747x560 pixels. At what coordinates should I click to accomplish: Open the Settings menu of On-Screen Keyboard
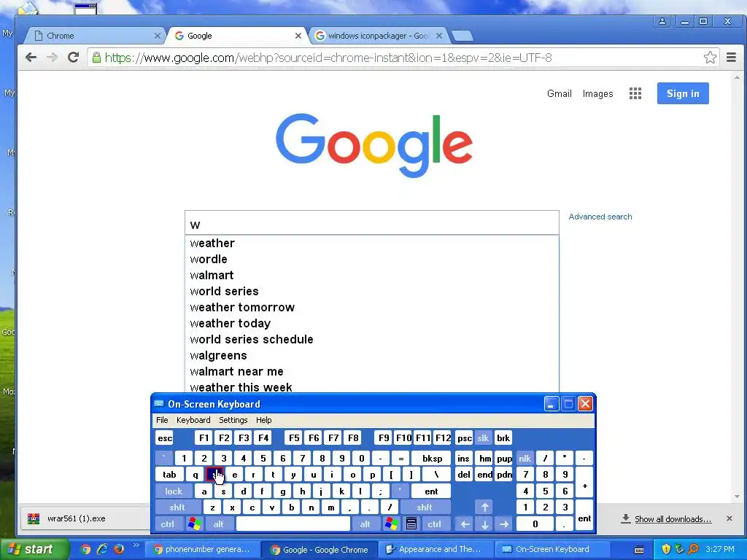pos(233,420)
